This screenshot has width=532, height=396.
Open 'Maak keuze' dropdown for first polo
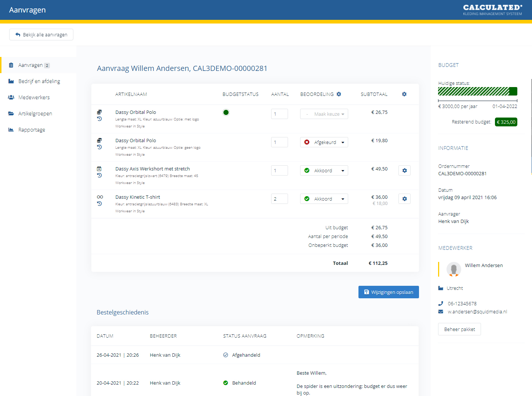(x=324, y=114)
